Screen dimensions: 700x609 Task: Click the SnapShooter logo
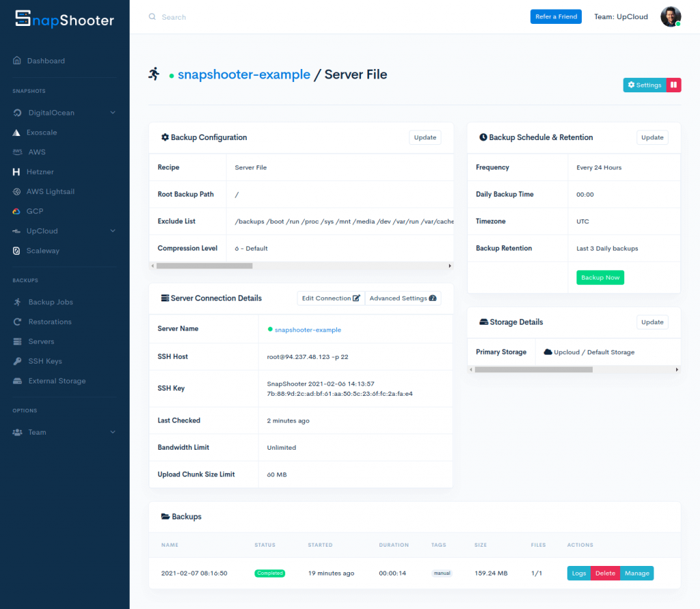tap(65, 21)
